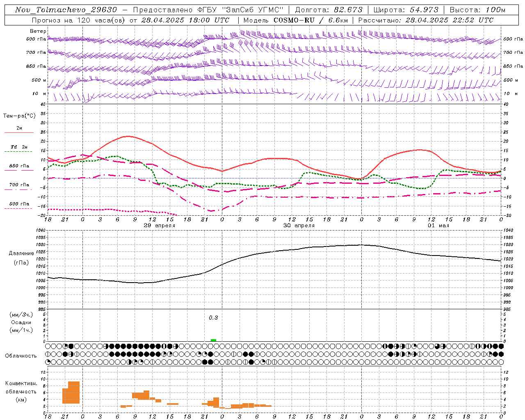Click the Долгота: 82.673 header field
Screen dimensions: 525x420
point(329,10)
